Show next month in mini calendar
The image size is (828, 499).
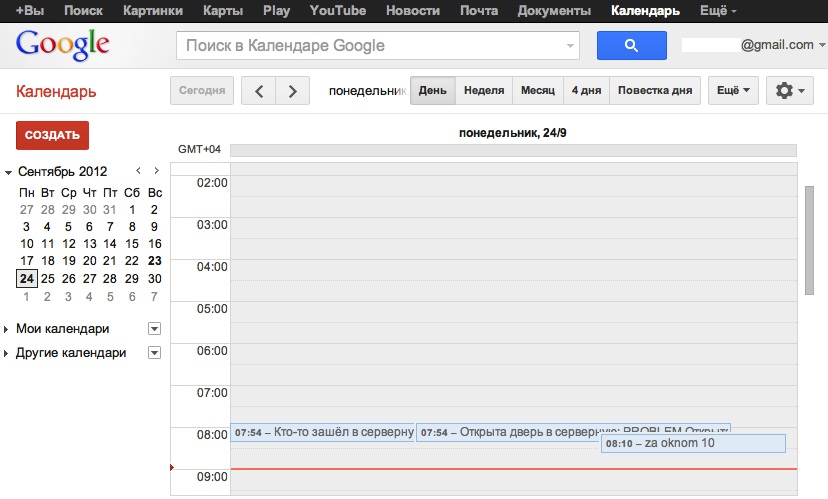point(156,171)
